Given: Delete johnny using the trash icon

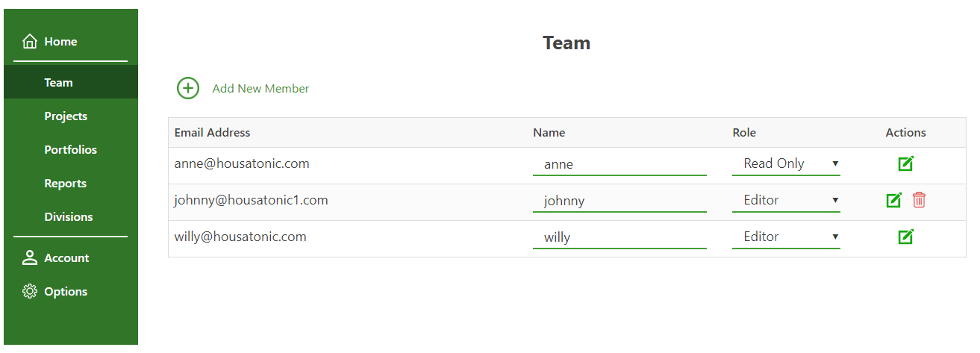Looking at the screenshot, I should (919, 200).
